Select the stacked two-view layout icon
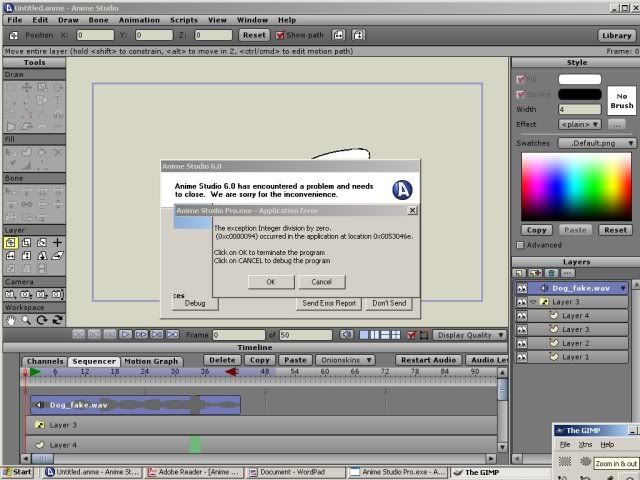The image size is (640, 480). coord(385,335)
